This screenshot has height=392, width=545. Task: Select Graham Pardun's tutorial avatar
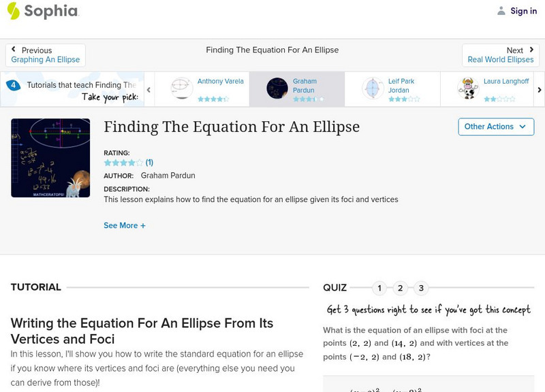(x=277, y=88)
